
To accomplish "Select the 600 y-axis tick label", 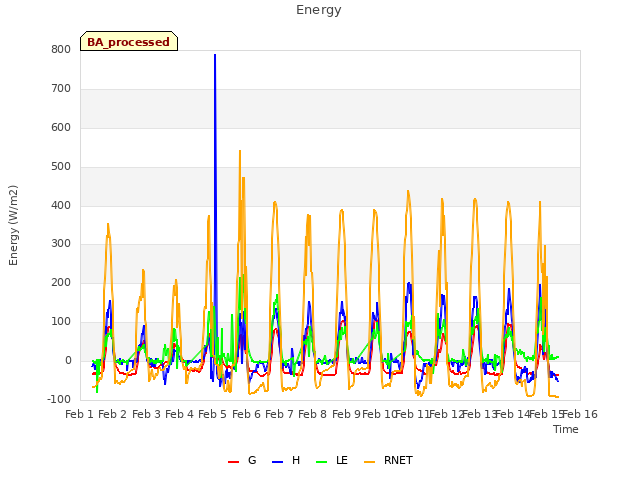I will [x=61, y=128].
